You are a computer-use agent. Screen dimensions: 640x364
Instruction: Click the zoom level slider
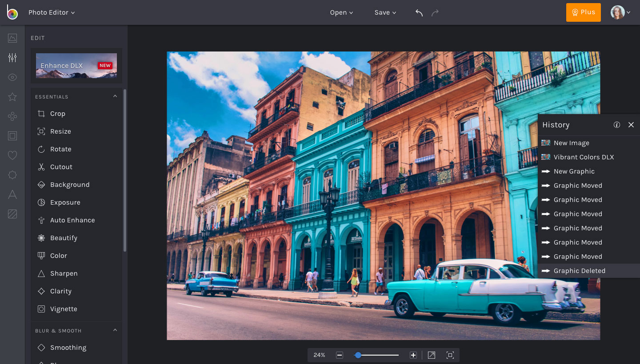click(376, 355)
